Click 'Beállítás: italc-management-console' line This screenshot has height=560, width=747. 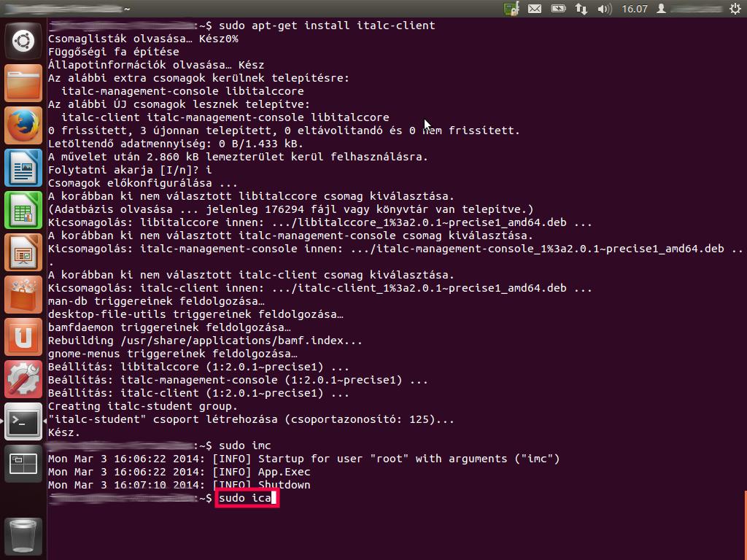(x=238, y=380)
